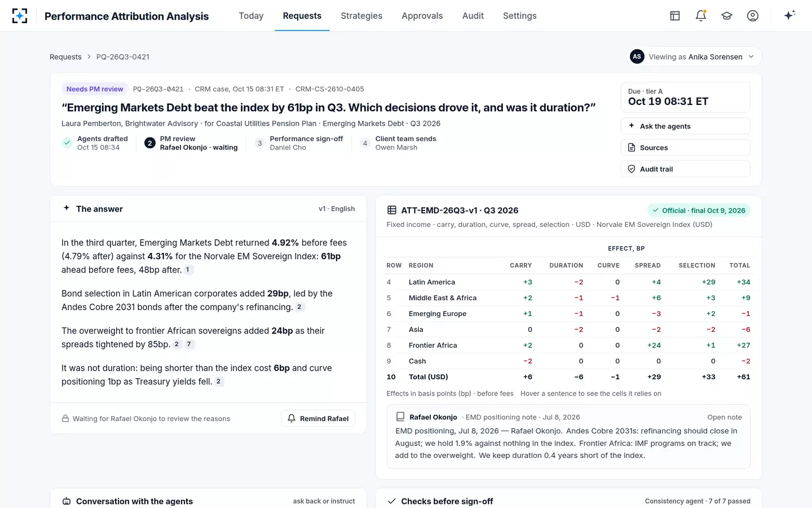
Task: Click CRM-CS-2610-0405 case reference
Action: pyautogui.click(x=330, y=89)
